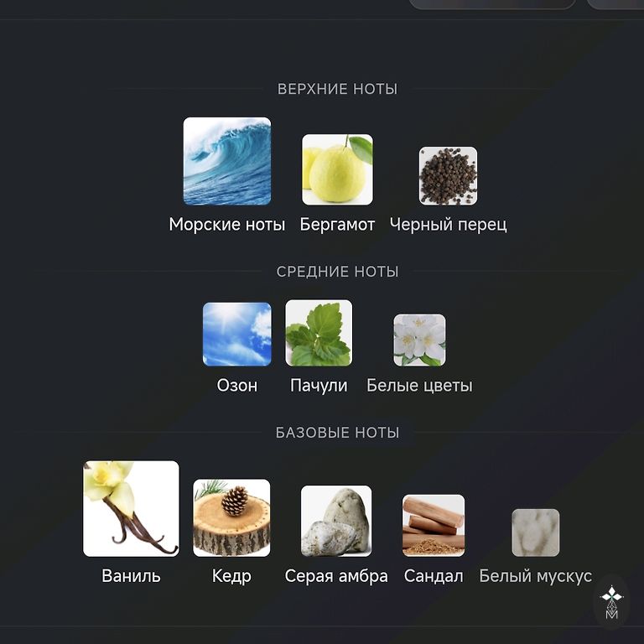Screen dimensions: 644x644
Task: Select the Бергамот fruit image
Action: pos(337,169)
